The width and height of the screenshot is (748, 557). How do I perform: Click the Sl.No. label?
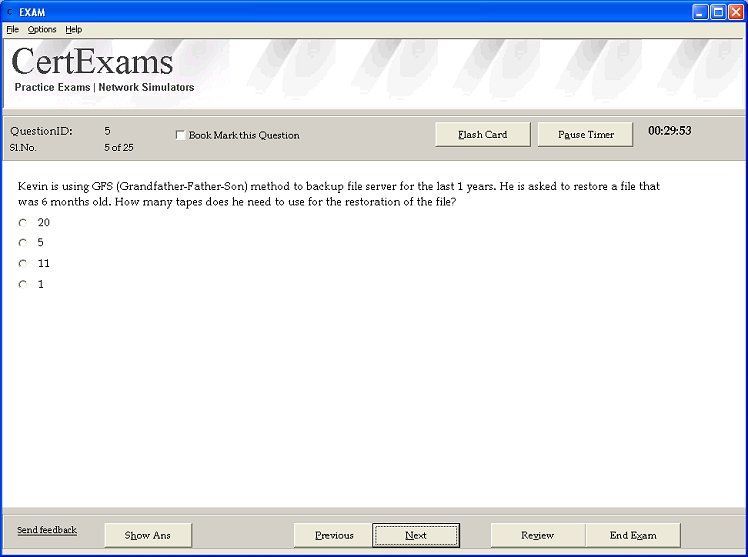click(x=23, y=148)
